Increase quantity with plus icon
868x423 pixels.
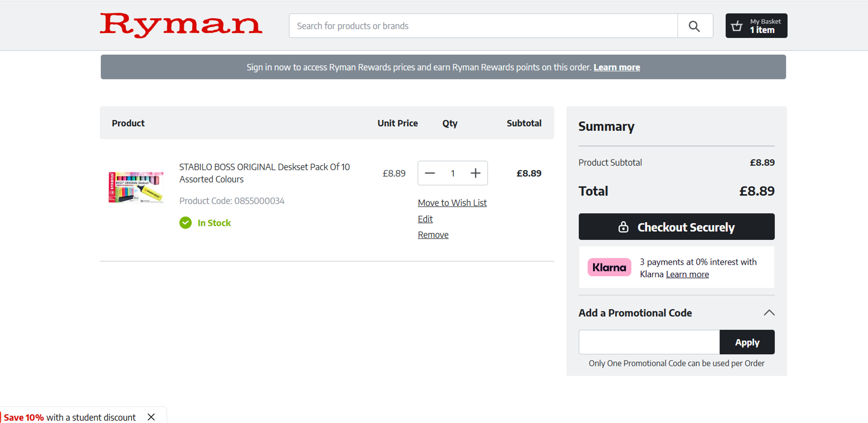[475, 173]
